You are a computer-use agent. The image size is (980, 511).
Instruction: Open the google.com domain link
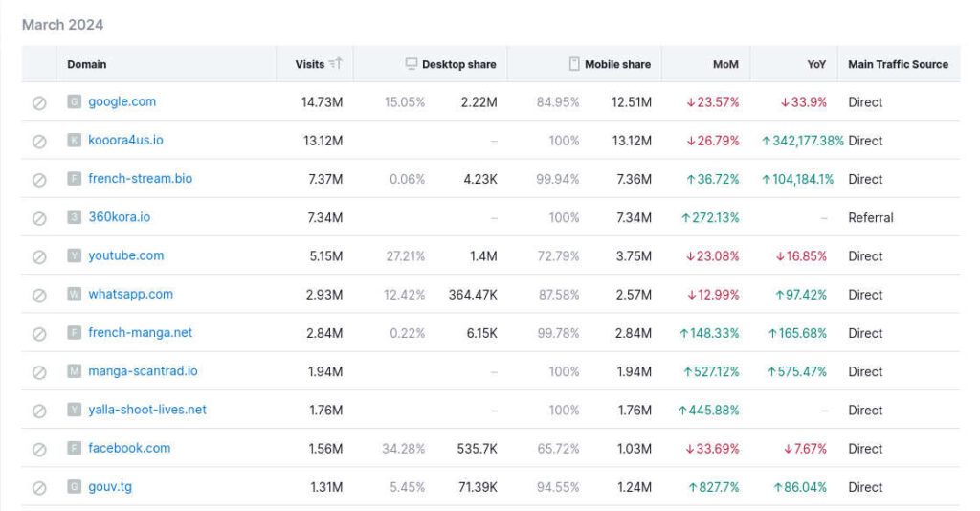(122, 101)
